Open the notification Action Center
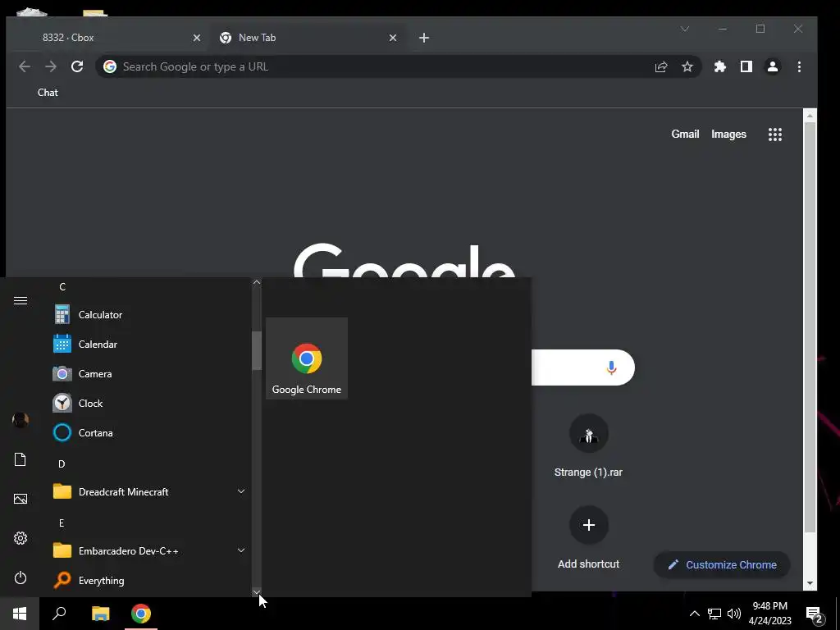840x630 pixels. point(815,614)
